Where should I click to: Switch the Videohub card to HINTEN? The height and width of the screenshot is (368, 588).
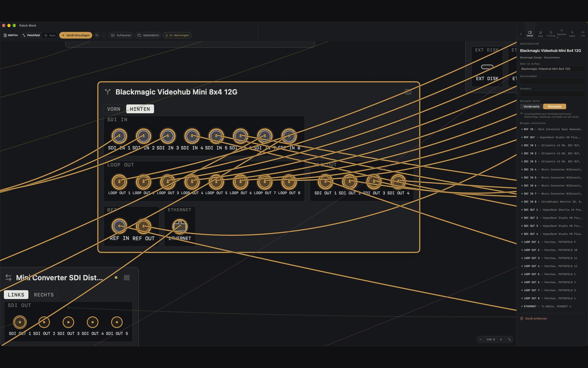140,109
